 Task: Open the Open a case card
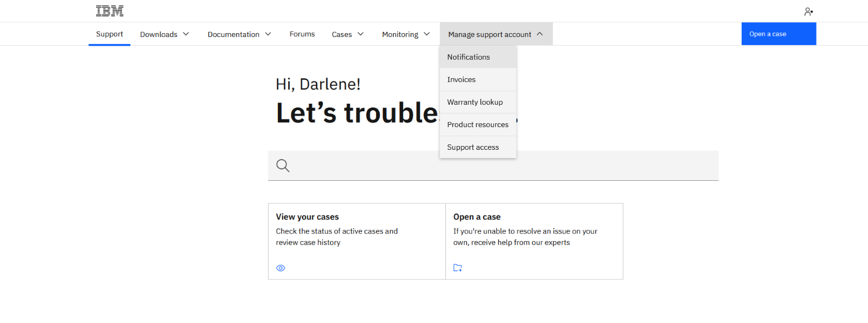pos(534,242)
